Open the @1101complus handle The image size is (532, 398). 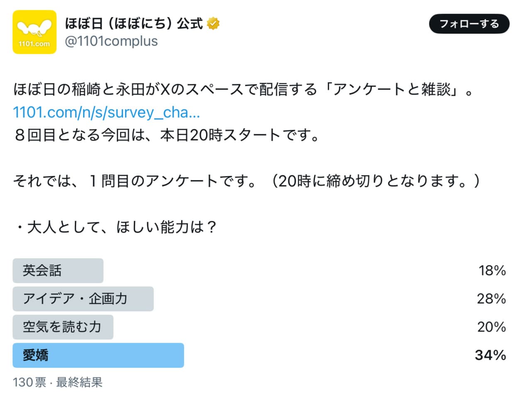click(x=111, y=42)
